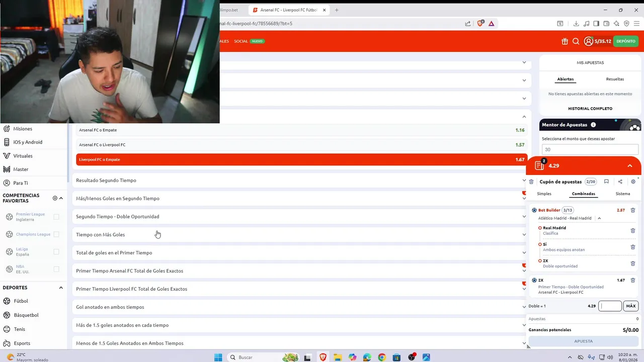Viewport: 644px width, 362px height.
Task: Clear coupon with the trash icon beside Cupón de apuestas
Action: 531,182
